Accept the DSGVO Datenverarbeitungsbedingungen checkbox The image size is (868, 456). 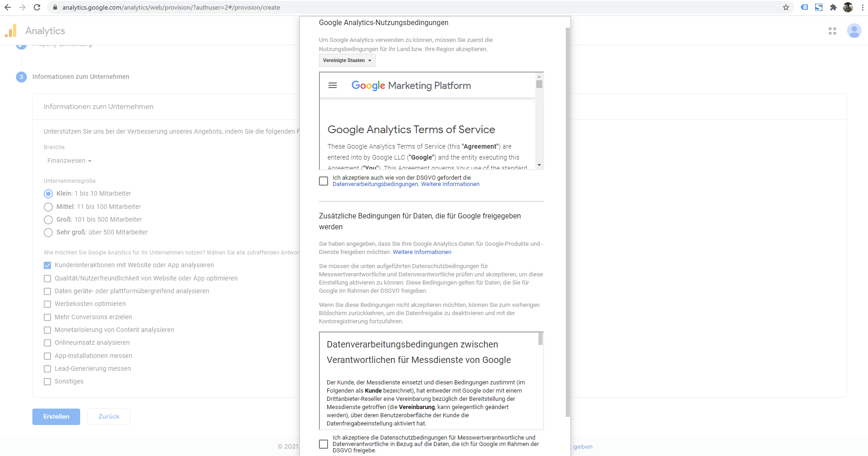point(324,181)
